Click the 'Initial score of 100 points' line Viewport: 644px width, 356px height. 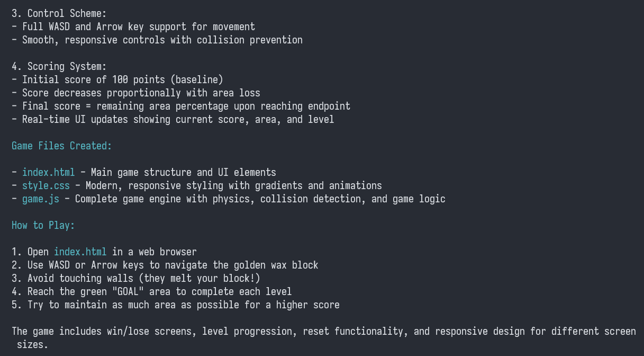coord(117,79)
